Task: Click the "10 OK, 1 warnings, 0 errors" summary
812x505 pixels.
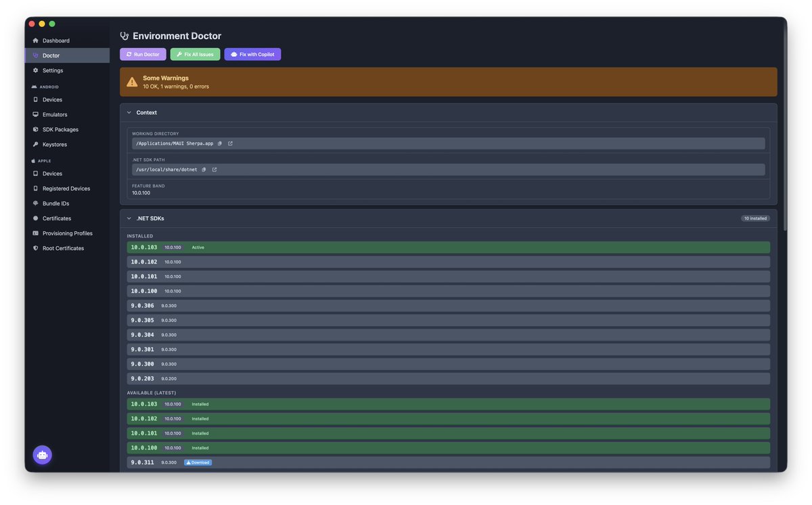Action: point(176,87)
